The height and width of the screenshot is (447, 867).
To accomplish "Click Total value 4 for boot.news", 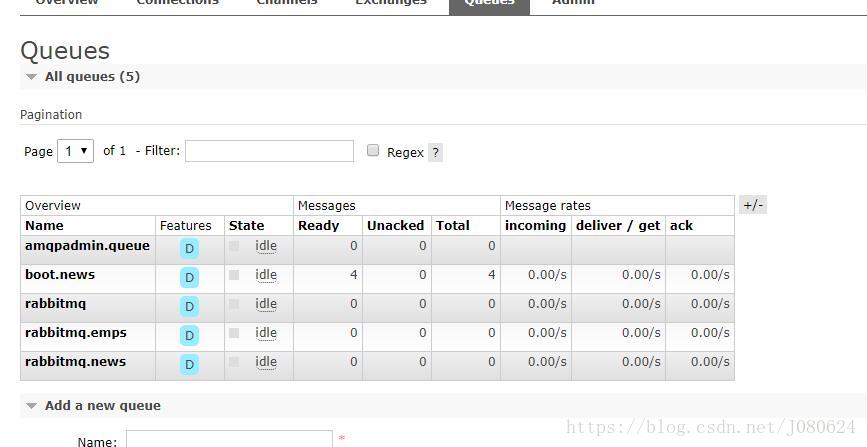I will 492,274.
